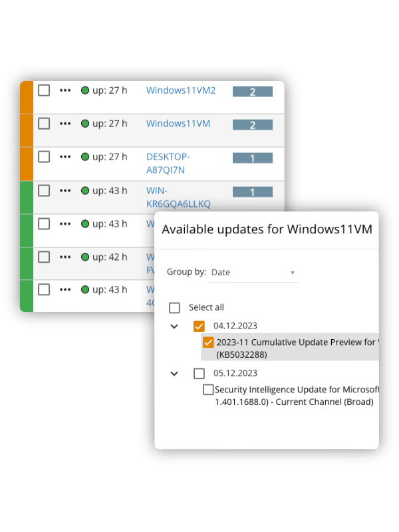
Task: Open three-dot menu for Windows11VM row
Action: click(65, 124)
